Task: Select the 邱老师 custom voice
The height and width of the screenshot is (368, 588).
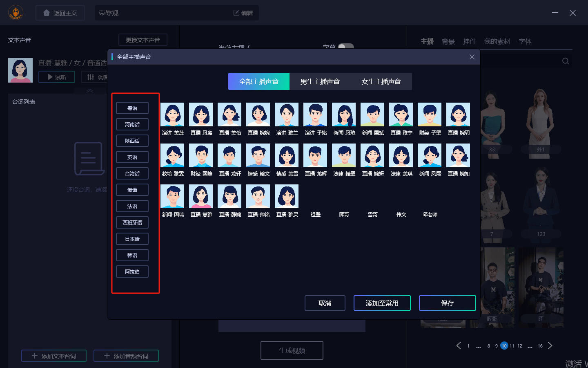Action: click(x=430, y=214)
